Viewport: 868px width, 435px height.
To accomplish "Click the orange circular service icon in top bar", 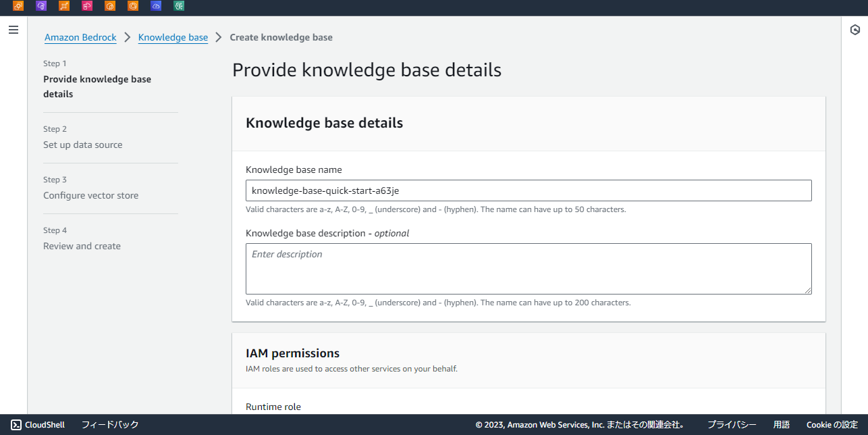I will click(133, 6).
